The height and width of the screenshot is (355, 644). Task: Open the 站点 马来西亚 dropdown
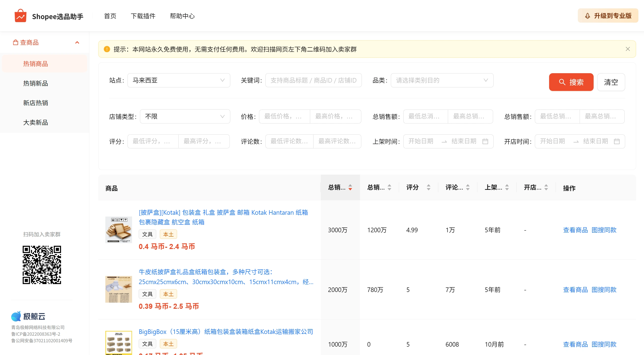pos(179,80)
